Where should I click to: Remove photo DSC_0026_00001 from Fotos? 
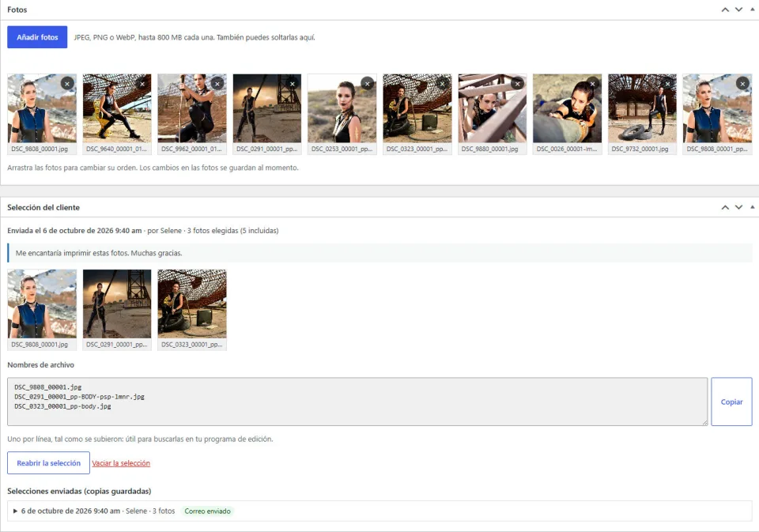tap(592, 84)
